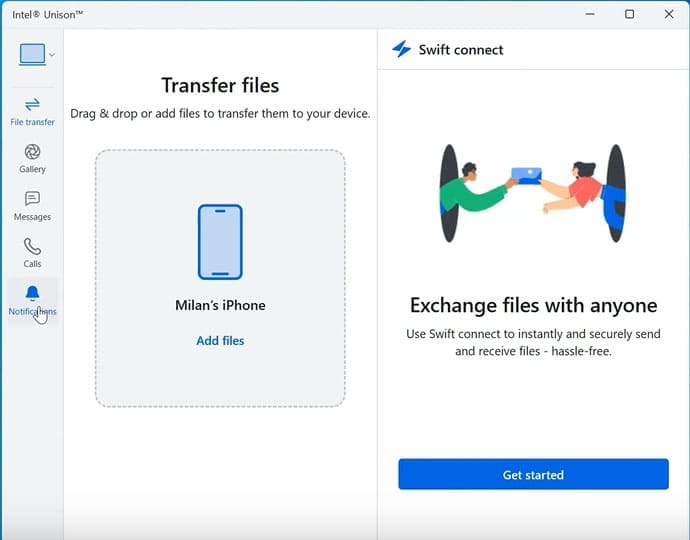Click the Add files link
The width and height of the screenshot is (690, 540).
(x=220, y=341)
